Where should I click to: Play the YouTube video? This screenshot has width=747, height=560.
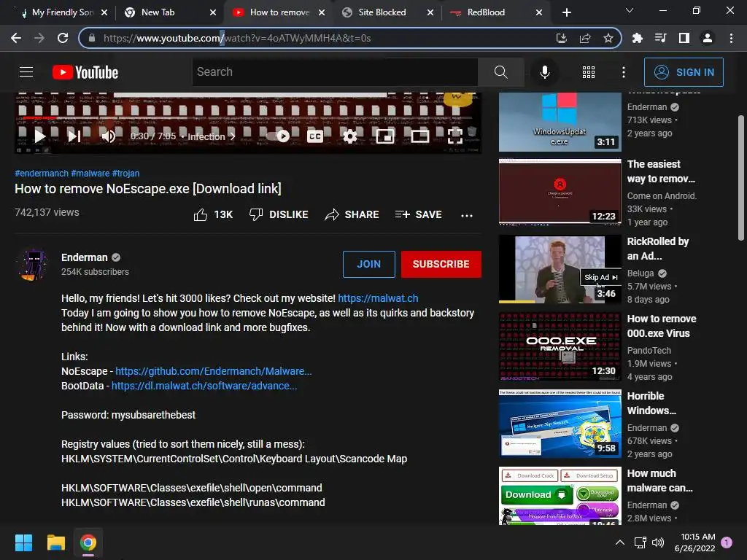coord(39,136)
